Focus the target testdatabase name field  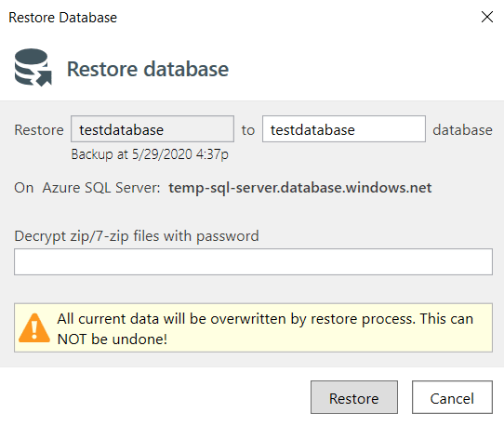[x=344, y=129]
